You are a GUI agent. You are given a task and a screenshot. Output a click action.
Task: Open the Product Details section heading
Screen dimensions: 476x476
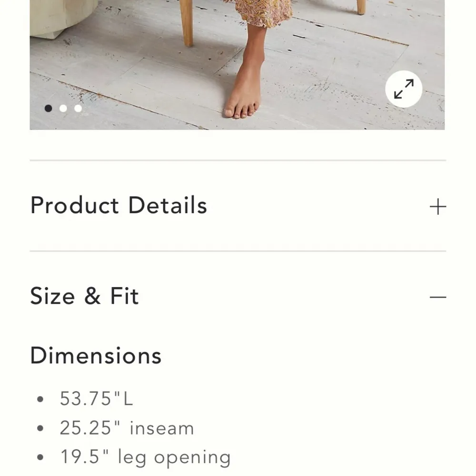pos(119,206)
